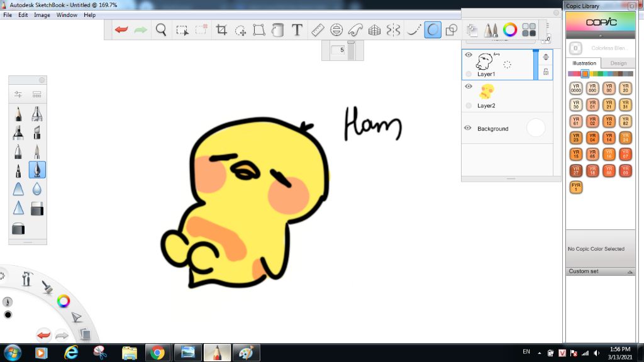Image resolution: width=644 pixels, height=362 pixels.
Task: Toggle the Copic Library toolbar button
Action: 529,30
